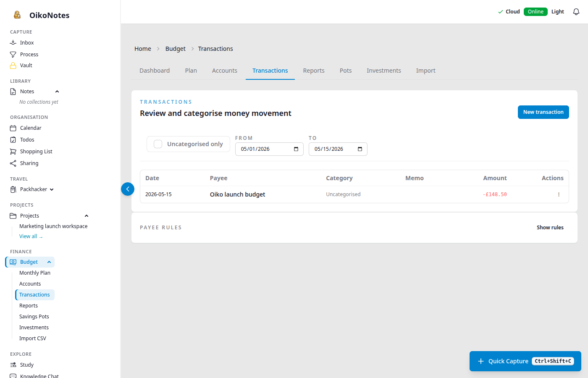
Task: Collapse sidebar with the blue arrow button
Action: (x=128, y=189)
